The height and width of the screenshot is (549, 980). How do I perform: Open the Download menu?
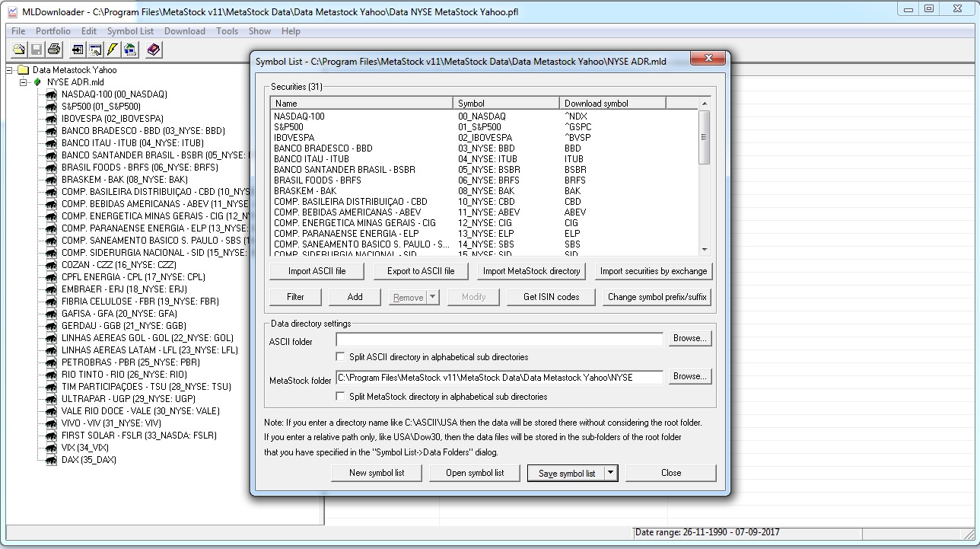click(185, 31)
